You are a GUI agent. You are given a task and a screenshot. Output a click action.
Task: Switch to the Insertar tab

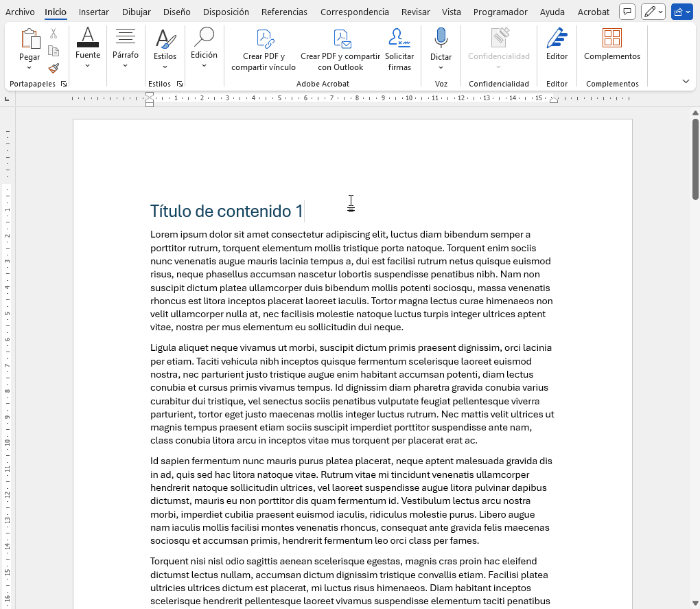[x=93, y=12]
